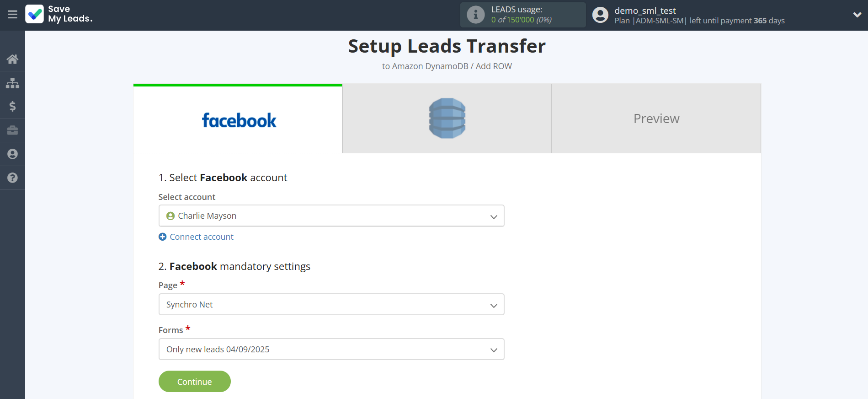Expand the Forms dropdown with Only new leads
868x399 pixels.
point(331,350)
